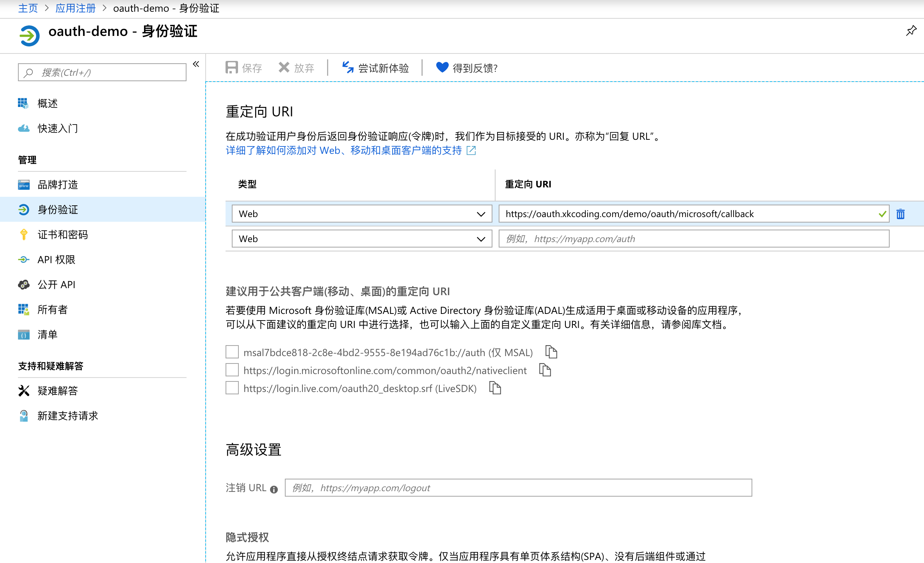924x563 pixels.
Task: Click 尝试新体验 toolbar button
Action: click(x=375, y=68)
